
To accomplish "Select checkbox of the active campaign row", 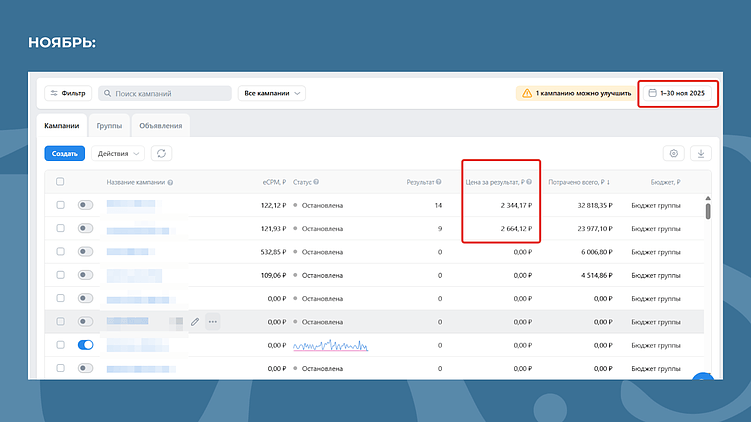I will [x=60, y=345].
